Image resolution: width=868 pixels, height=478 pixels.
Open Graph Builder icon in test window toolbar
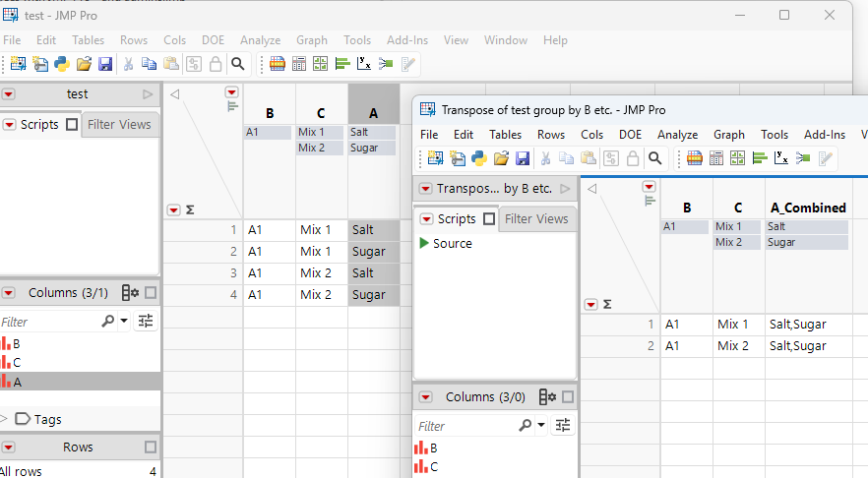point(321,64)
